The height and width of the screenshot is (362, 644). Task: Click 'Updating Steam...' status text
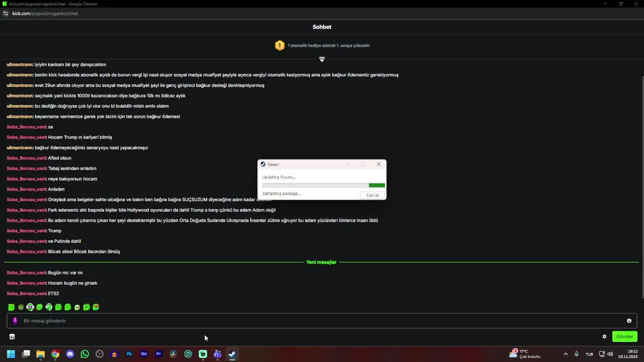pos(279,177)
